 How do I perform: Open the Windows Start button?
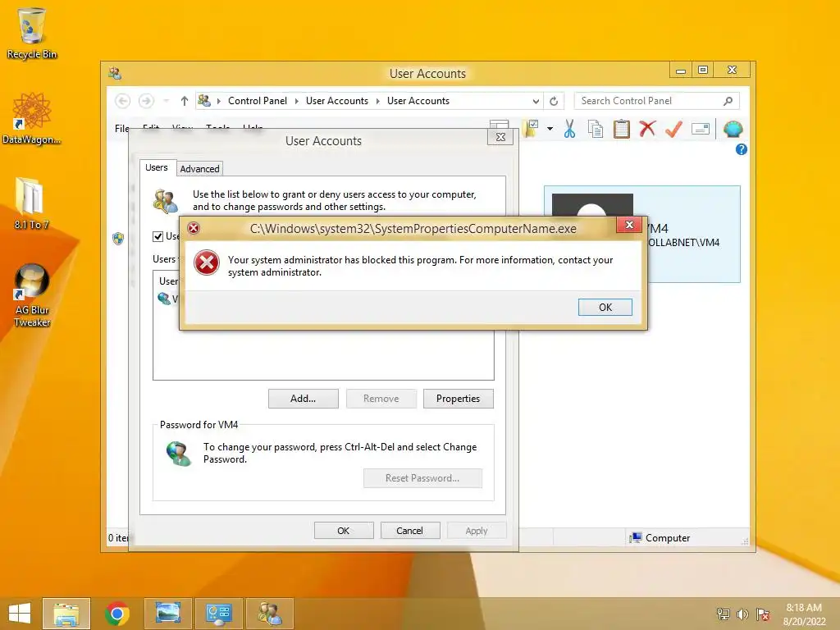click(x=20, y=614)
